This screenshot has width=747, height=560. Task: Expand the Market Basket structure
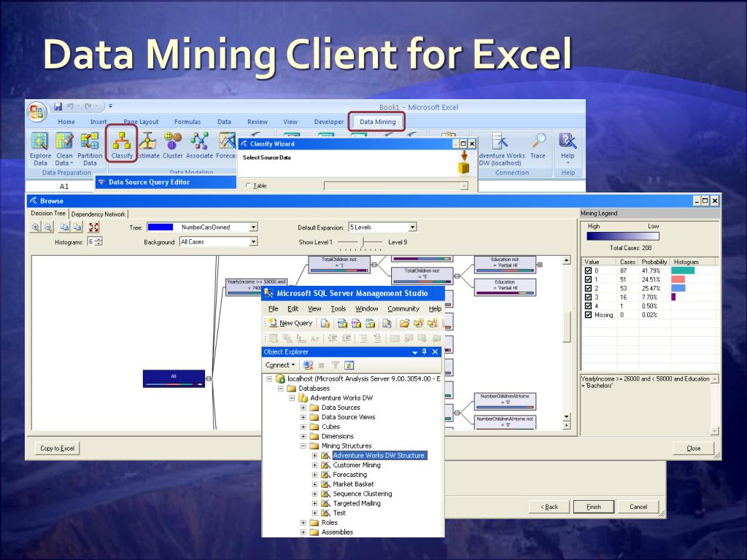[x=314, y=484]
